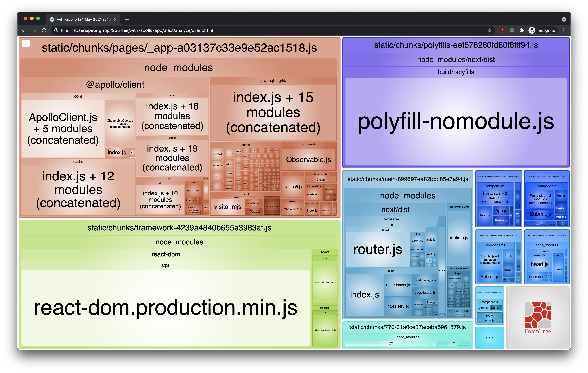
Task: Select format-url.js block
Action: (417, 241)
